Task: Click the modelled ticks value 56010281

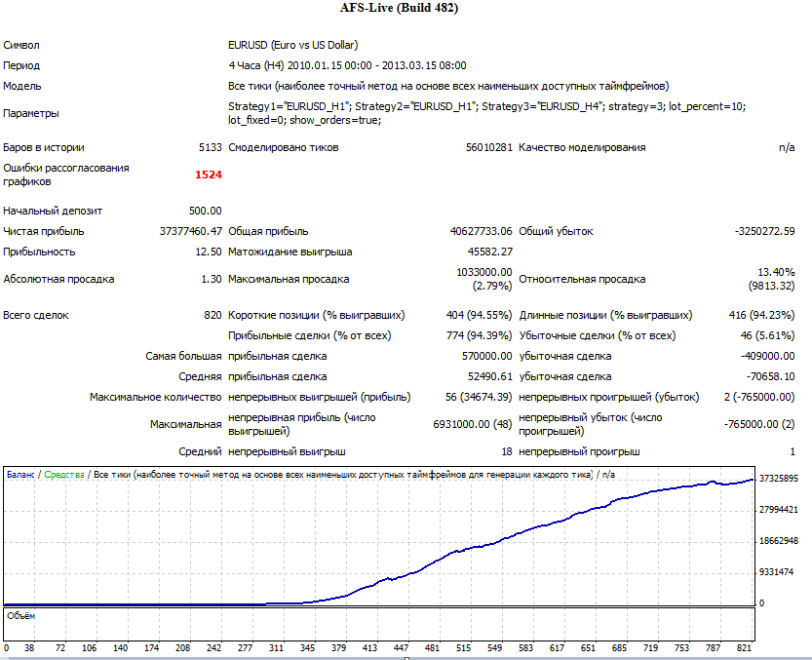Action: coord(489,147)
